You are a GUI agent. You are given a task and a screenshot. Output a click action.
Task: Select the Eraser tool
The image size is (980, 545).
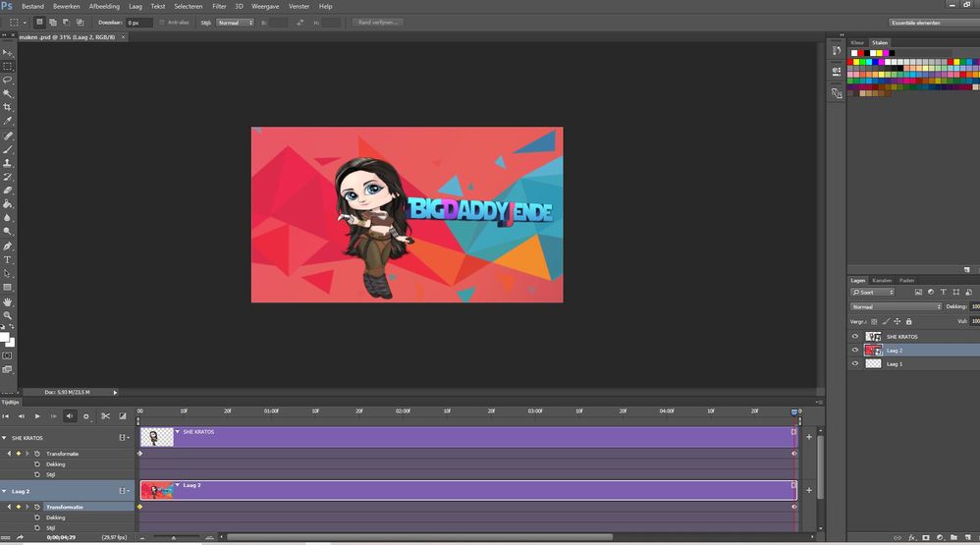coord(8,191)
